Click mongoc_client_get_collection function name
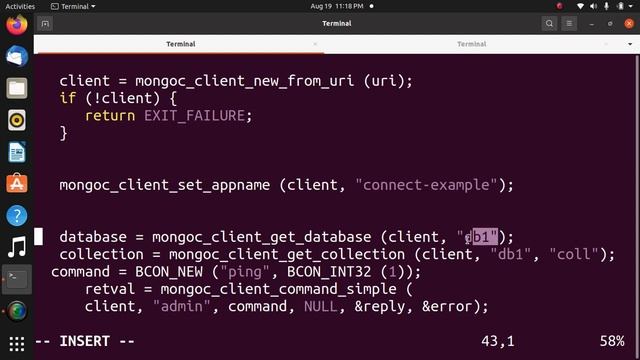 [x=287, y=254]
